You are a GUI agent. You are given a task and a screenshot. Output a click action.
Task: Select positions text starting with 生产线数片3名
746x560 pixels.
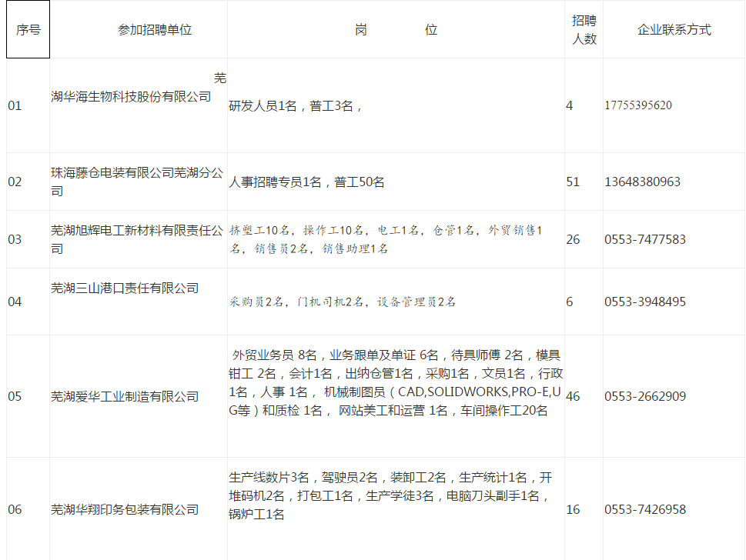pyautogui.click(x=390, y=496)
